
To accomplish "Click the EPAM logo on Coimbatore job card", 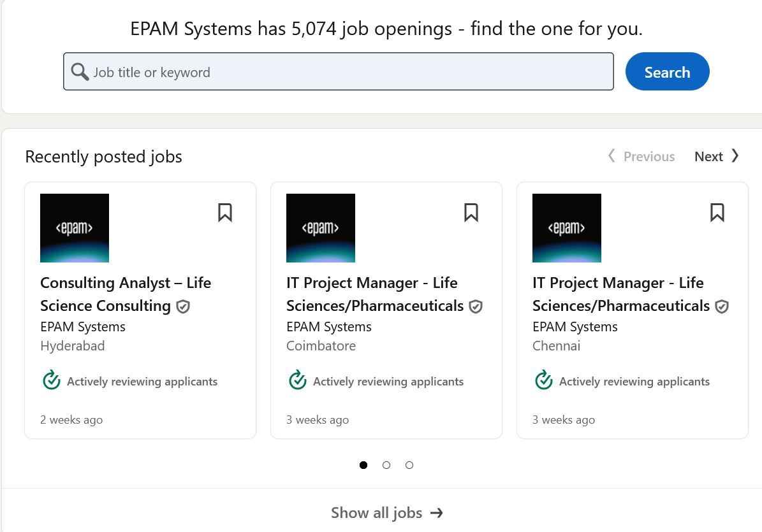I will 321,228.
